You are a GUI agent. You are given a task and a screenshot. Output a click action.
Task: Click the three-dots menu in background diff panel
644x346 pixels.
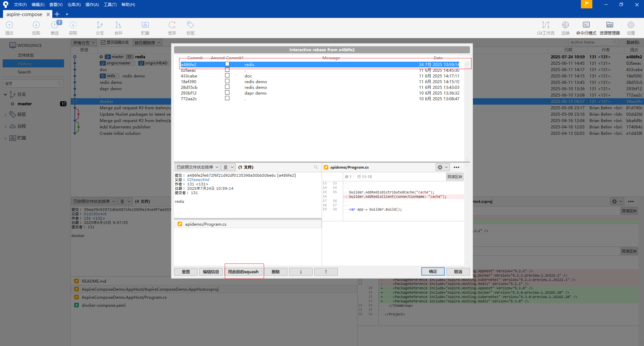click(x=631, y=201)
